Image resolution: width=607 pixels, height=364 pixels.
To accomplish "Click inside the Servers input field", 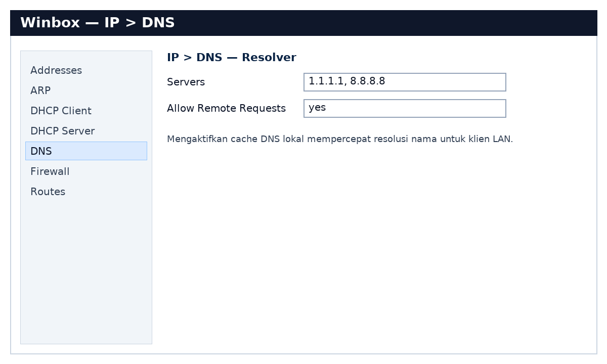I will pyautogui.click(x=405, y=82).
